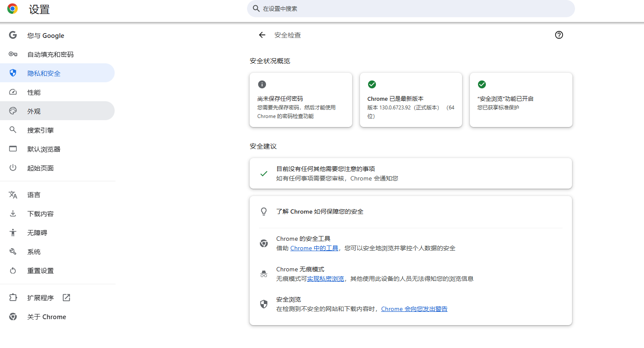The image size is (644, 348).
Task: Click the 安全建议 heading
Action: (x=263, y=146)
